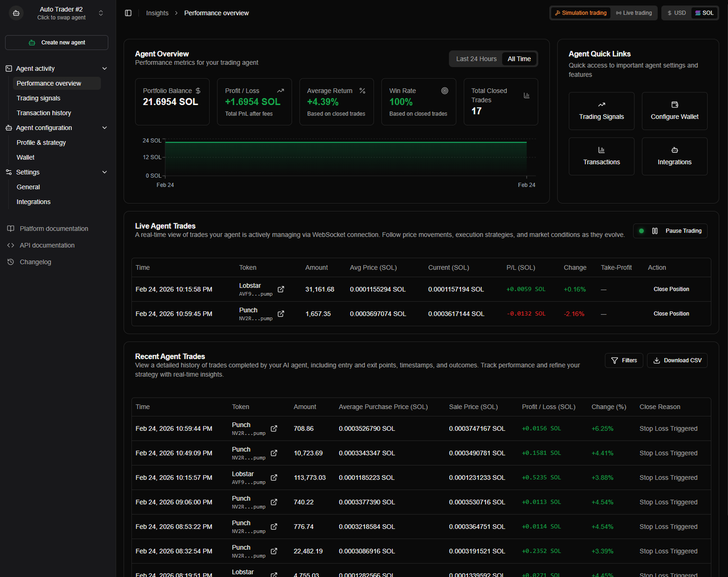Open Profile & strategy page
This screenshot has width=728, height=577.
(x=41, y=143)
